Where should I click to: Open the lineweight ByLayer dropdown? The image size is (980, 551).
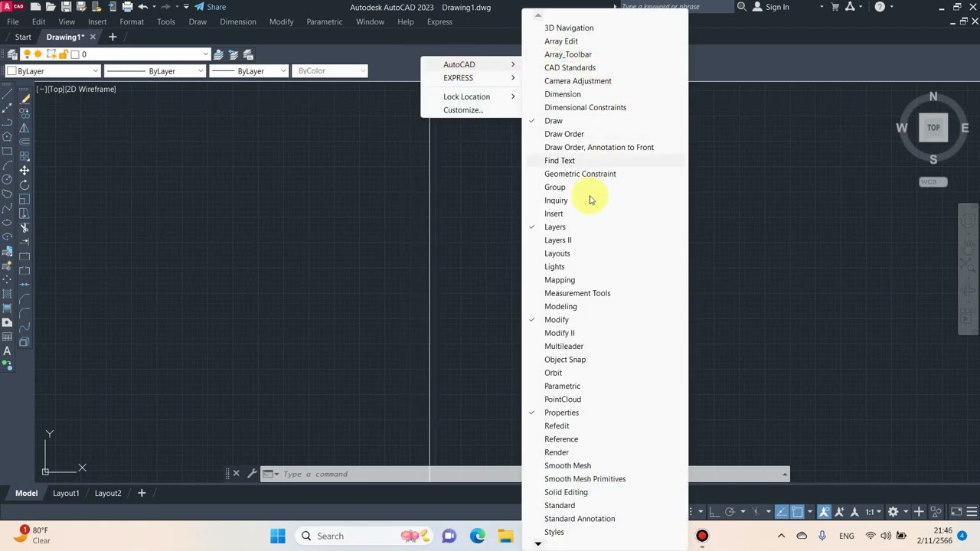click(283, 71)
